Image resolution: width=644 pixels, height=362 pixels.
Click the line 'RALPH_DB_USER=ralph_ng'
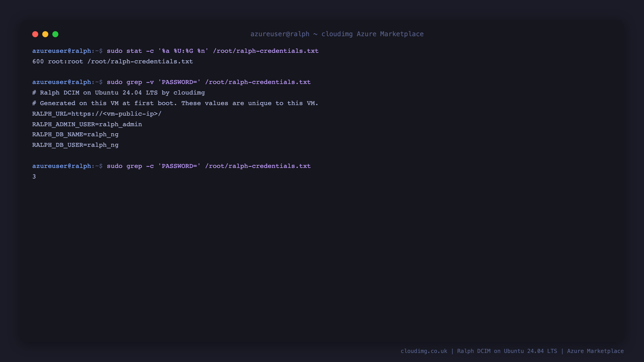point(75,145)
